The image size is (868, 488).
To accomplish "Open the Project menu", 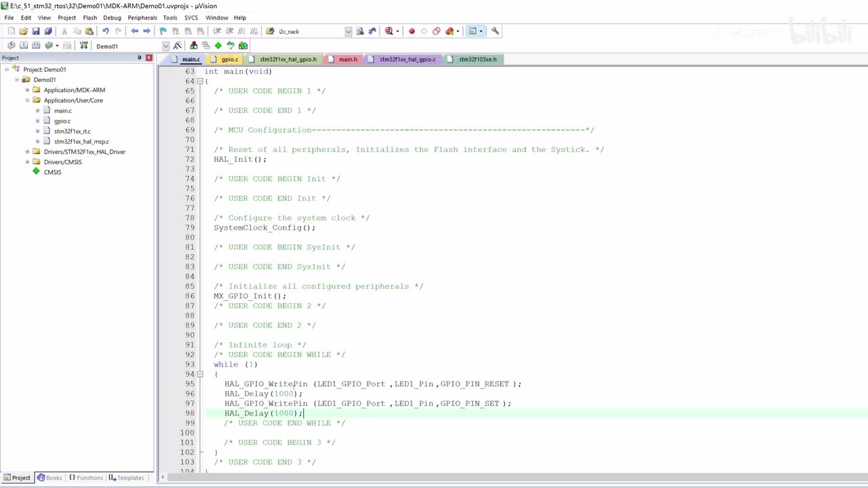I will [66, 18].
